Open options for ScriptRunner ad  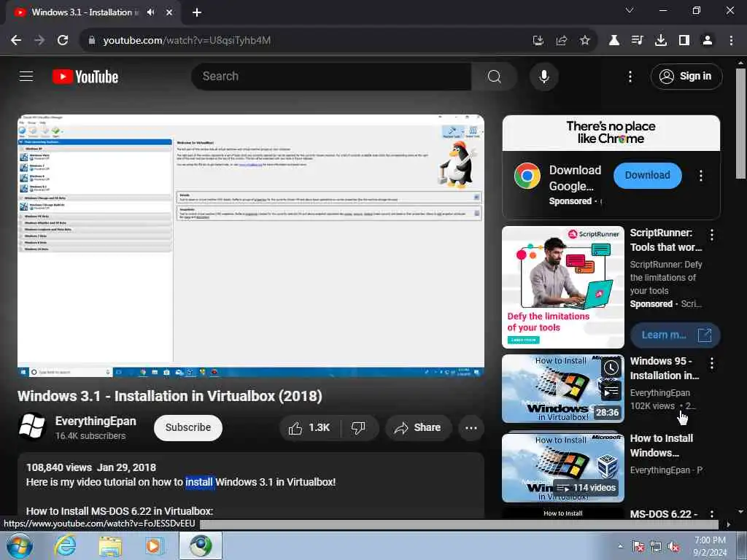(712, 234)
